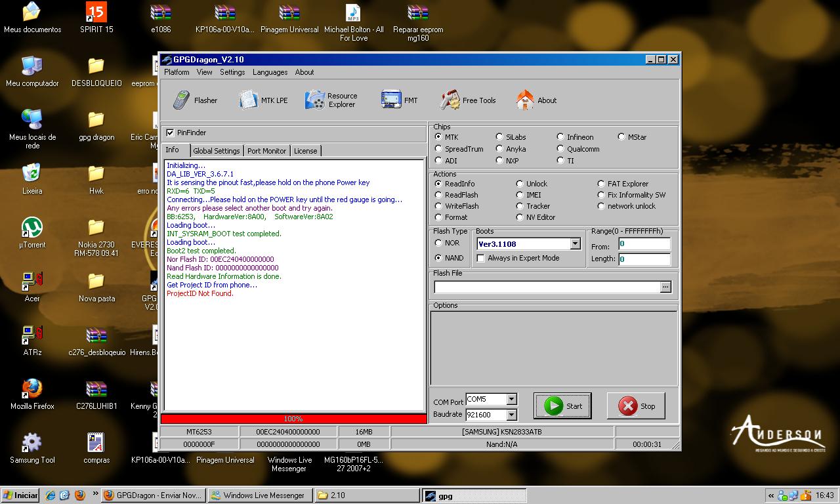Click the Stop button

636,406
